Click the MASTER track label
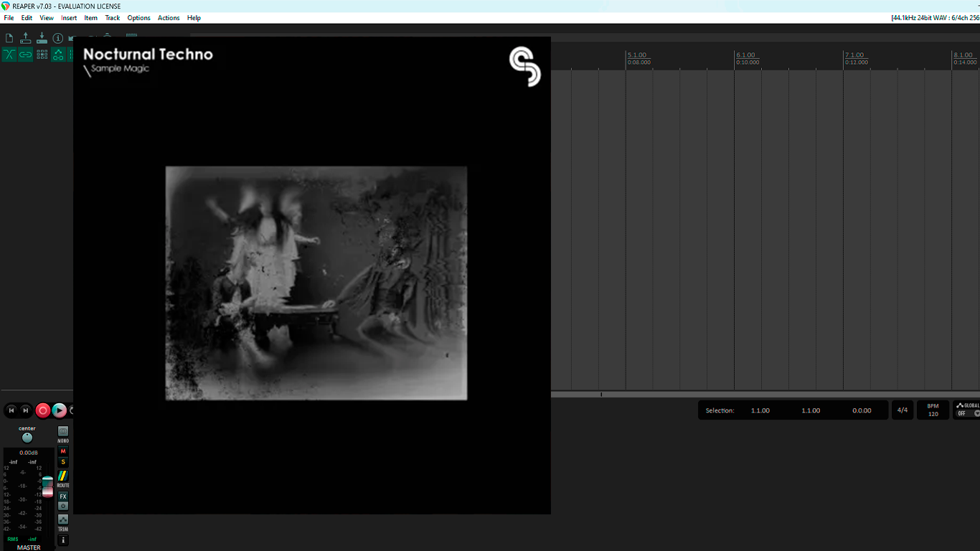Screen dimensions: 980x551 pos(29,547)
